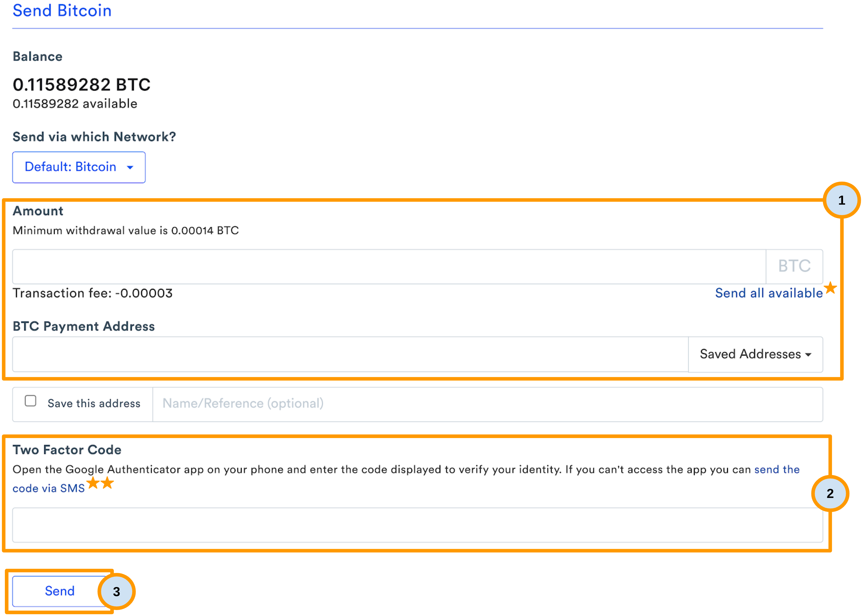
Task: Enable the Save this address checkbox
Action: point(30,400)
